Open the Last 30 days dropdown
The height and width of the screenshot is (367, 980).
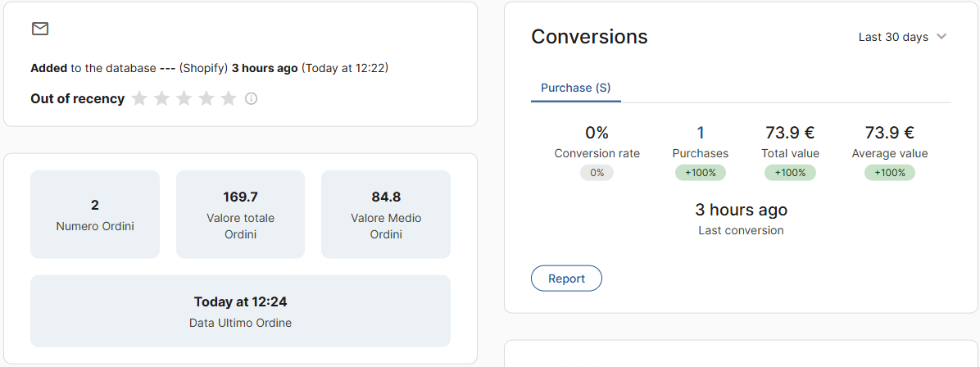[902, 37]
